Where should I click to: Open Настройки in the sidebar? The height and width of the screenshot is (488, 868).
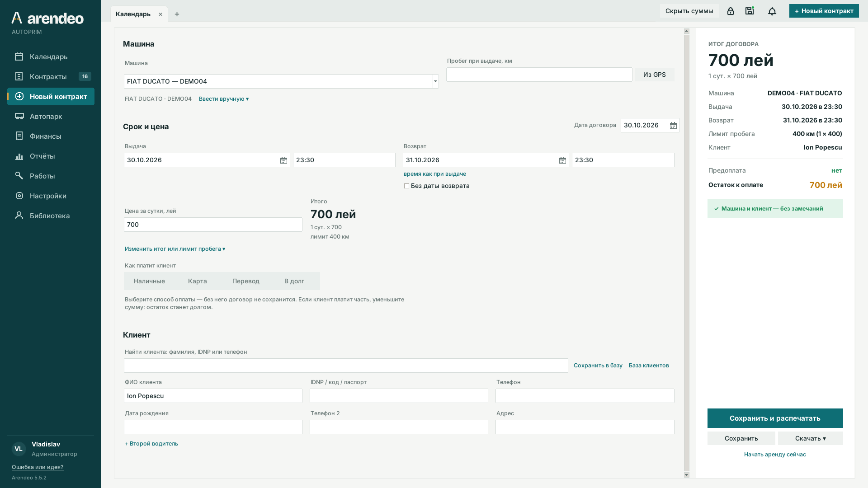tap(51, 196)
